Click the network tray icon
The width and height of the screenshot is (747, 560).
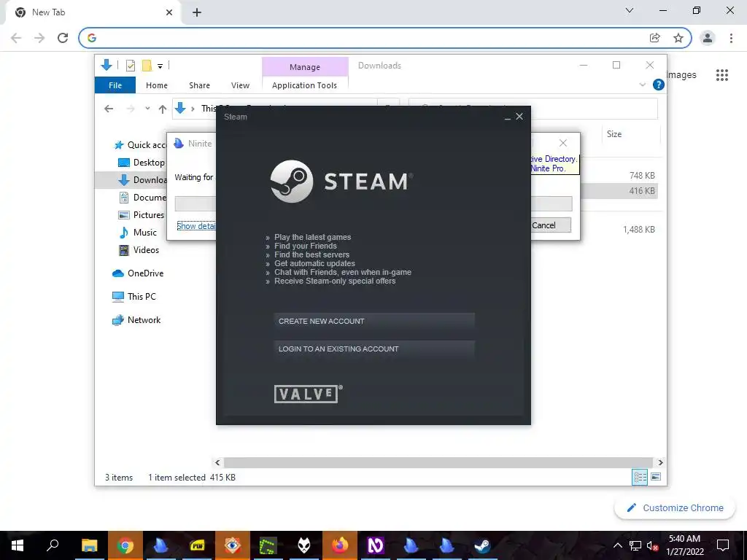635,545
